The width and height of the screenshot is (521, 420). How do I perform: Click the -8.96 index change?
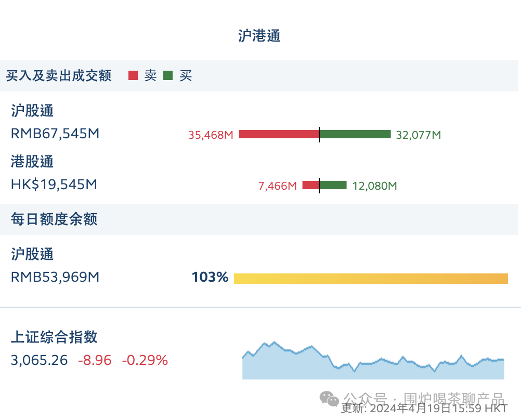(x=95, y=360)
